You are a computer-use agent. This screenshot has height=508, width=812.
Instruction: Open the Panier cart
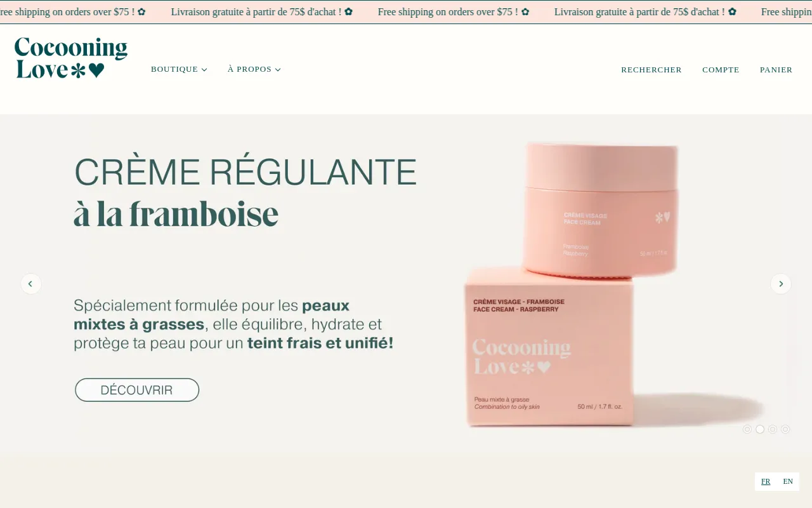pos(776,70)
